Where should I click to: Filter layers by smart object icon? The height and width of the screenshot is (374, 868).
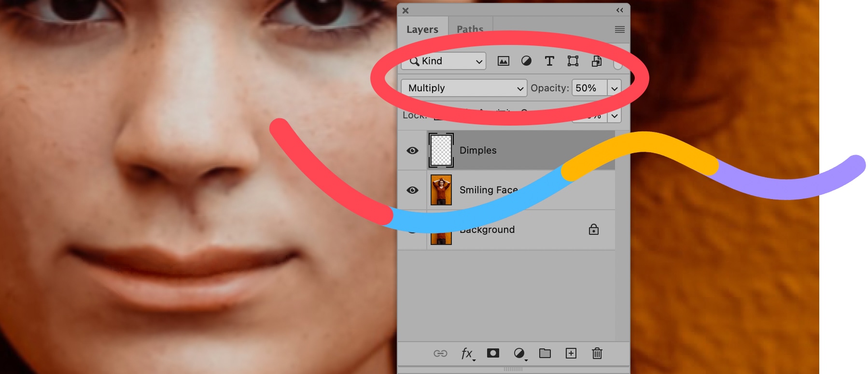tap(597, 61)
